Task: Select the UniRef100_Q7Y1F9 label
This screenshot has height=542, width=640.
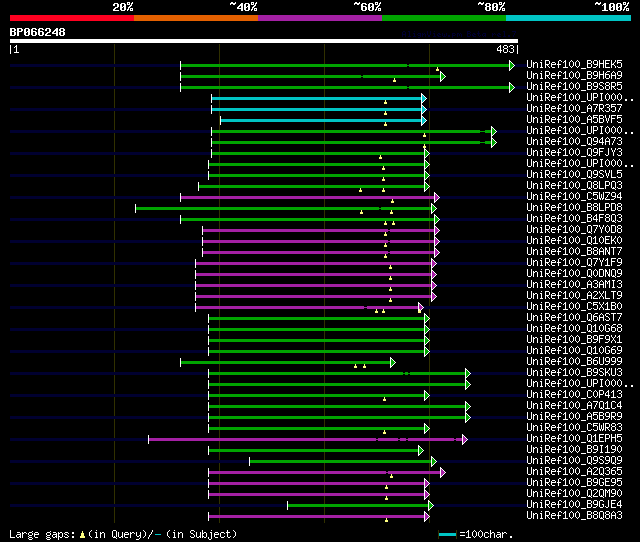Action: [574, 262]
